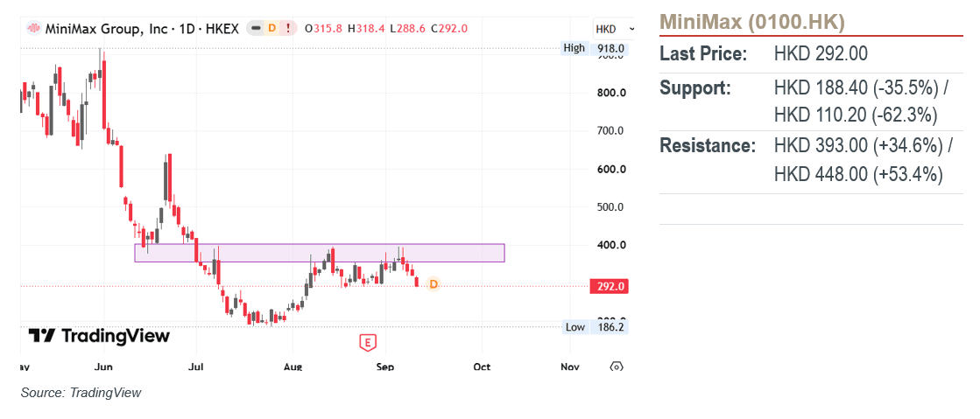
Task: Click the Support: label
Action: click(x=695, y=88)
